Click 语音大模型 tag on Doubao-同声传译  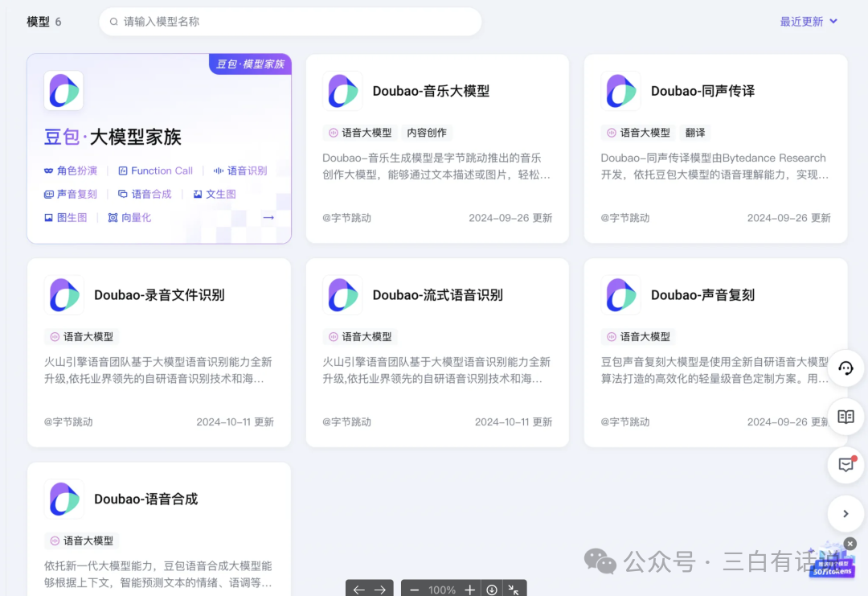click(x=638, y=133)
